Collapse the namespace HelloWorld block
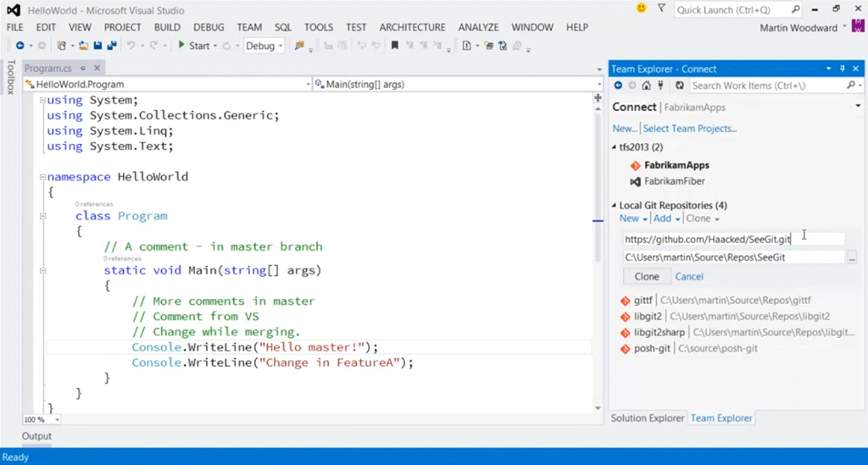The width and height of the screenshot is (868, 465). (42, 177)
